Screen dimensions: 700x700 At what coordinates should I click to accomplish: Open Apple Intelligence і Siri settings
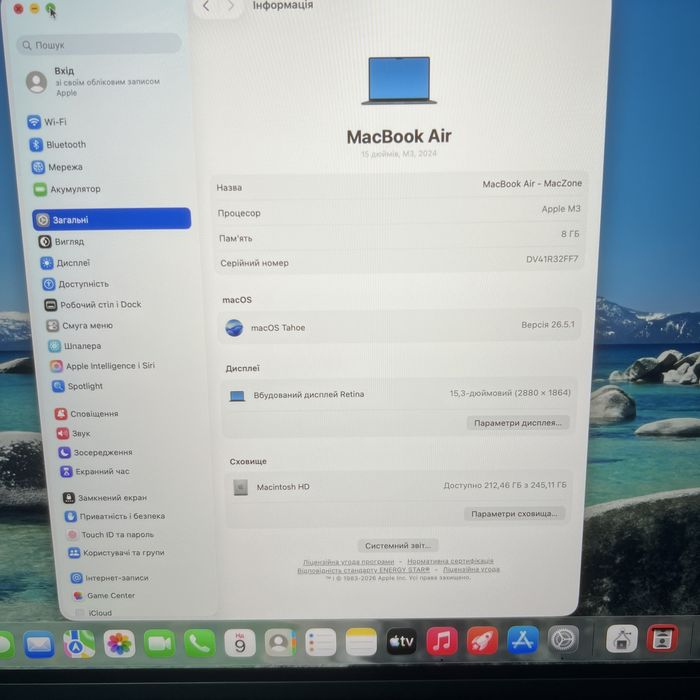point(102,366)
